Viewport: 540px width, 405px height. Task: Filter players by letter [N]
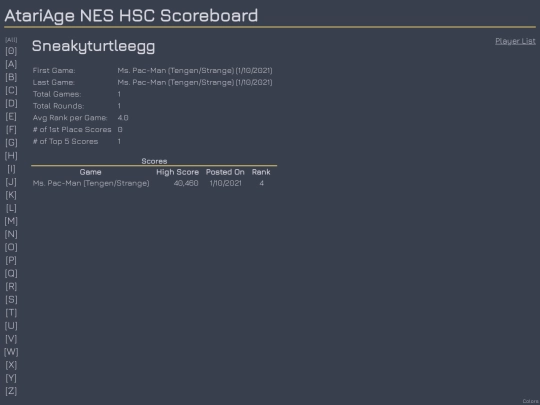pos(11,234)
